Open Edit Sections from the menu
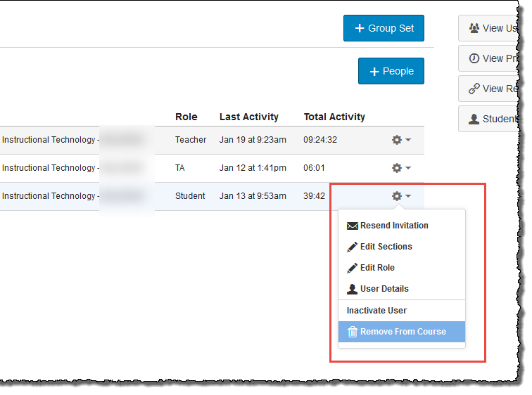This screenshot has width=532, height=395. point(386,247)
